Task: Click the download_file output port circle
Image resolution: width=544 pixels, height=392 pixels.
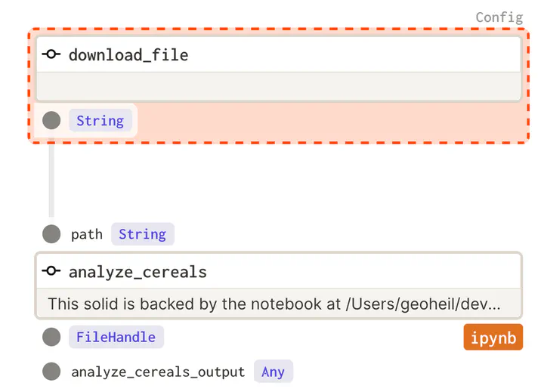Action: tap(51, 120)
